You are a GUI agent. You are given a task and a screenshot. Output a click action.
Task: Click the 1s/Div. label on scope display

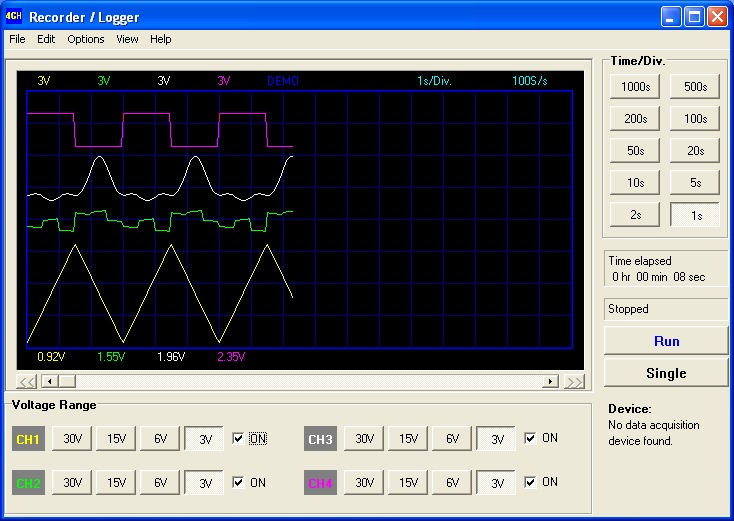coord(434,81)
